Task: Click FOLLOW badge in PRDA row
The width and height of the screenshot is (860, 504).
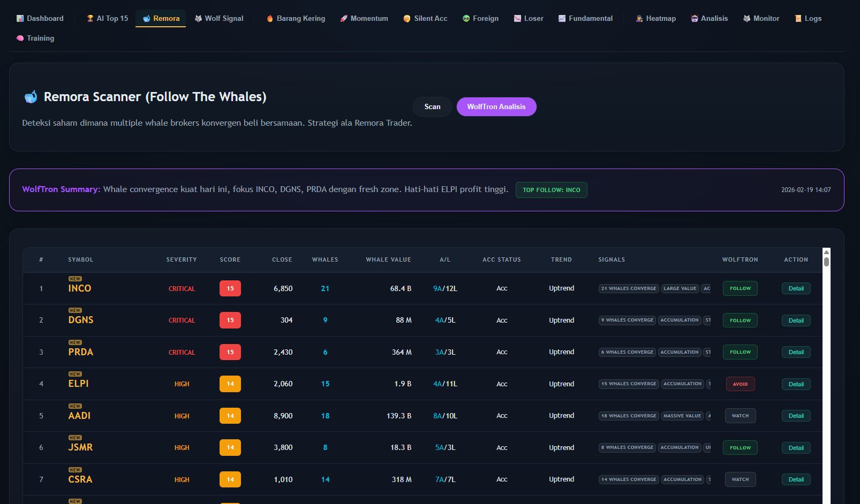Action: [740, 352]
